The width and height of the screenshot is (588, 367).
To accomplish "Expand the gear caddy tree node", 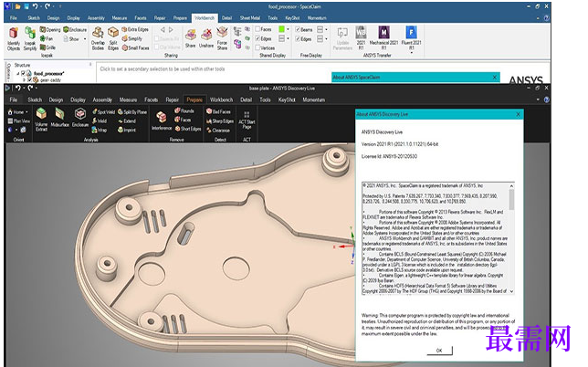I will tap(24, 79).
